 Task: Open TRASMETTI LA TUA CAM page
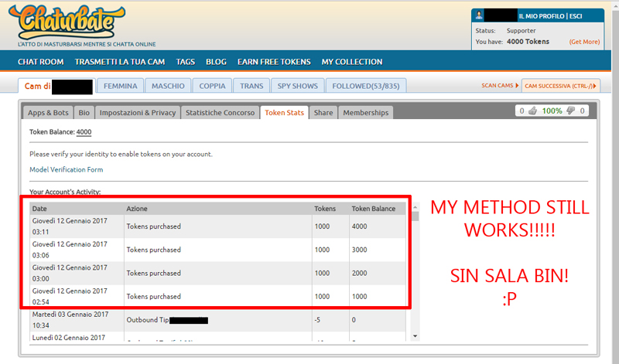pos(120,62)
